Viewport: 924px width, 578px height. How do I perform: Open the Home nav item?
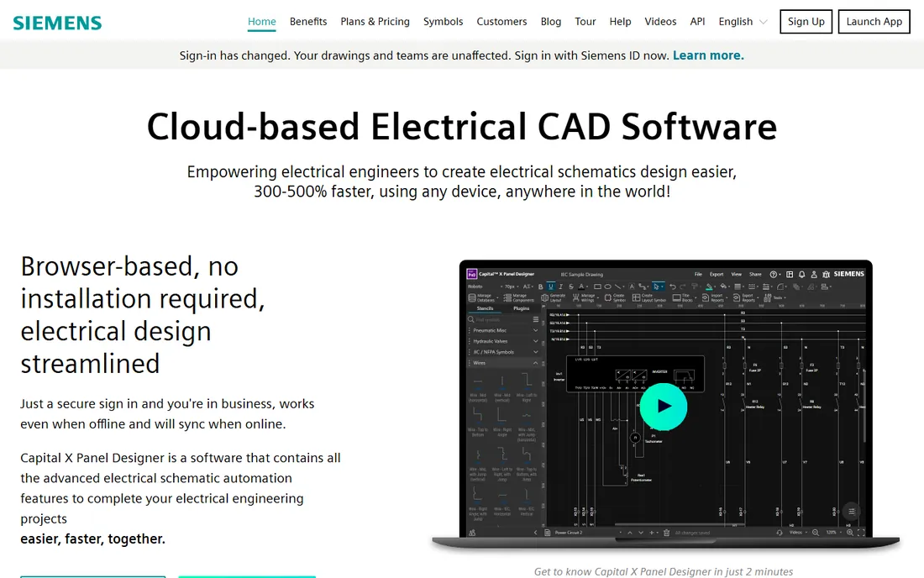point(261,22)
